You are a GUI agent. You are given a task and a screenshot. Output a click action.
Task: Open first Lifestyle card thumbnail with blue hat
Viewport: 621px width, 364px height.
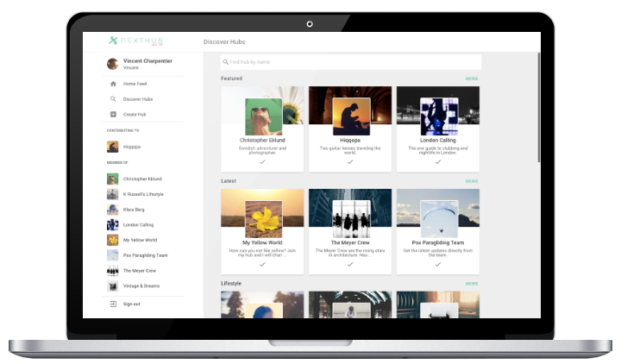[264, 311]
